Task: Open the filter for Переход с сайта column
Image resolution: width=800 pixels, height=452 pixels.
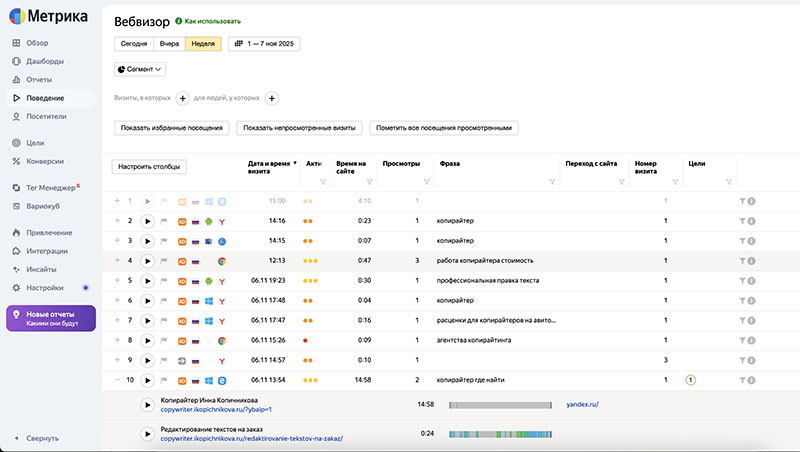Action: tap(621, 182)
